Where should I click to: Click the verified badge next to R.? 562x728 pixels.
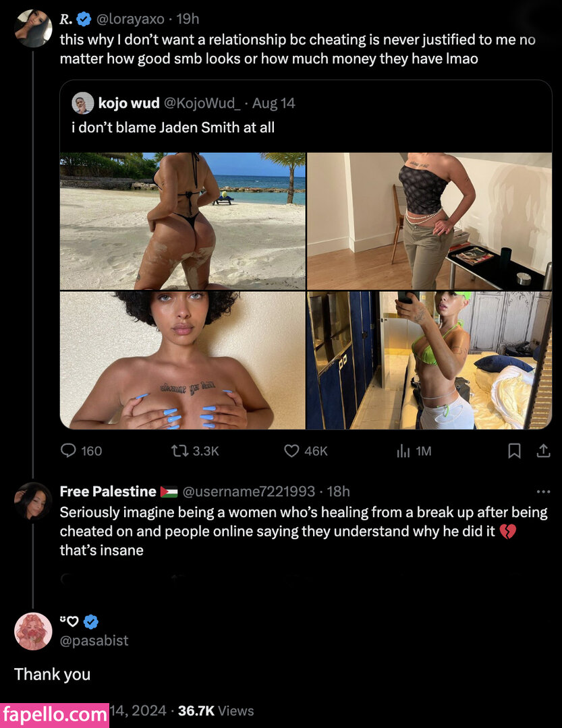pos(84,19)
